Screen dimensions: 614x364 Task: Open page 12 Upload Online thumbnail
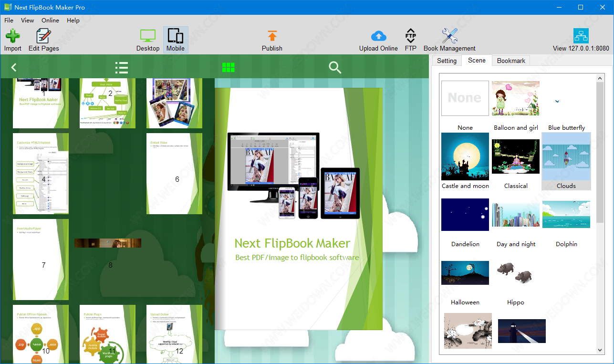(174, 334)
